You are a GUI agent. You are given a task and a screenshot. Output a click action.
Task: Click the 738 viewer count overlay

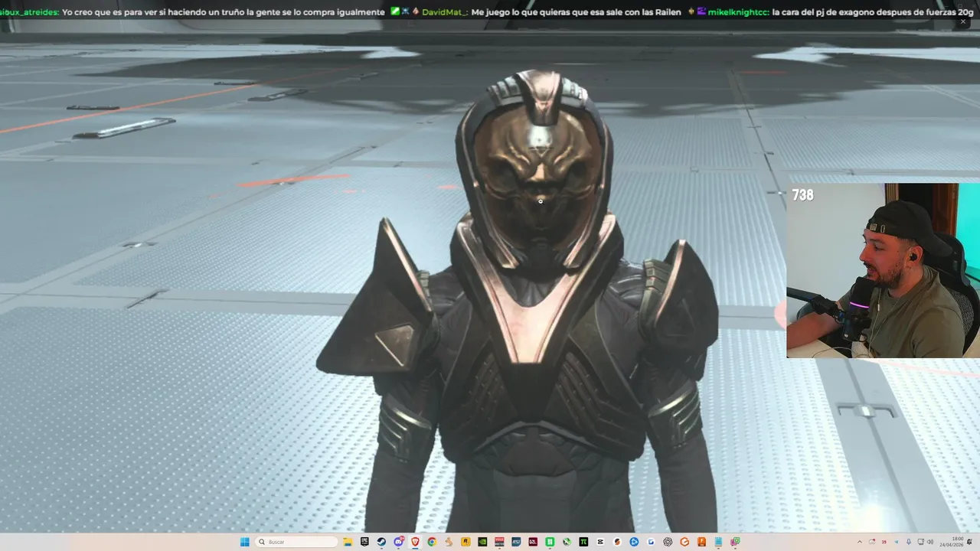802,195
